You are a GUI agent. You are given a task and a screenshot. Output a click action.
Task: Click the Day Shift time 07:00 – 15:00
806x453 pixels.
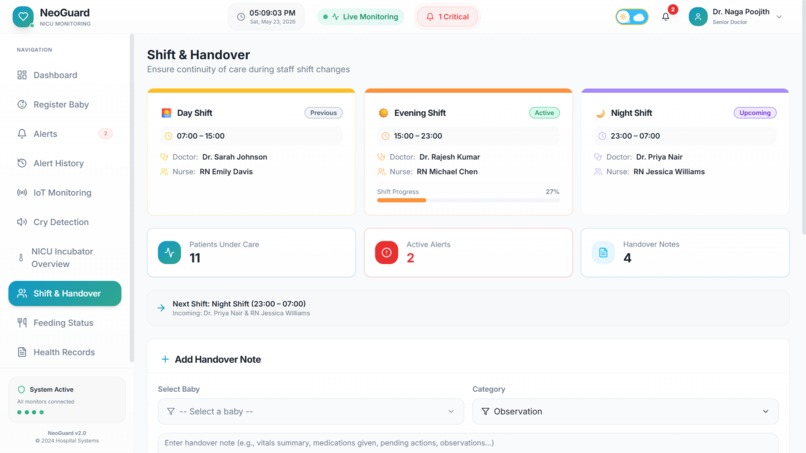[200, 136]
